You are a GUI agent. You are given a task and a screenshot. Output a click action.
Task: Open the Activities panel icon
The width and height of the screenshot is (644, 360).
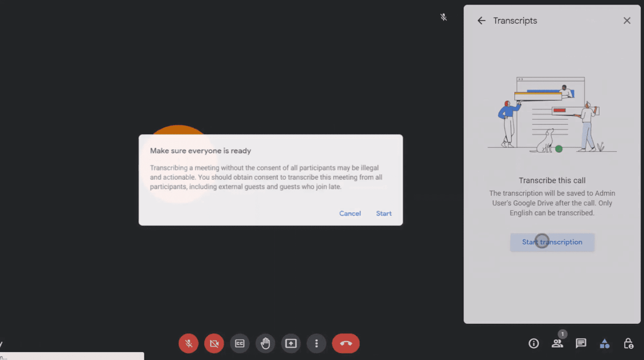click(x=605, y=343)
